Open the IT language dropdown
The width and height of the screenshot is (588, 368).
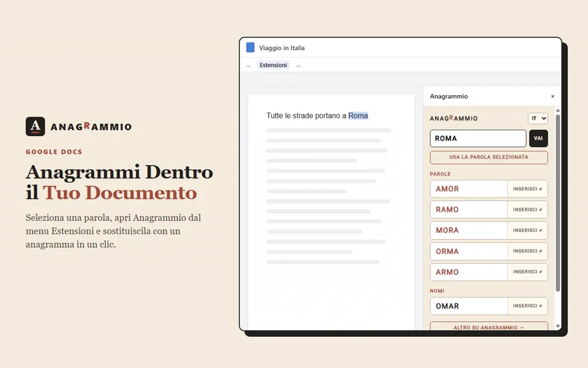(x=538, y=118)
